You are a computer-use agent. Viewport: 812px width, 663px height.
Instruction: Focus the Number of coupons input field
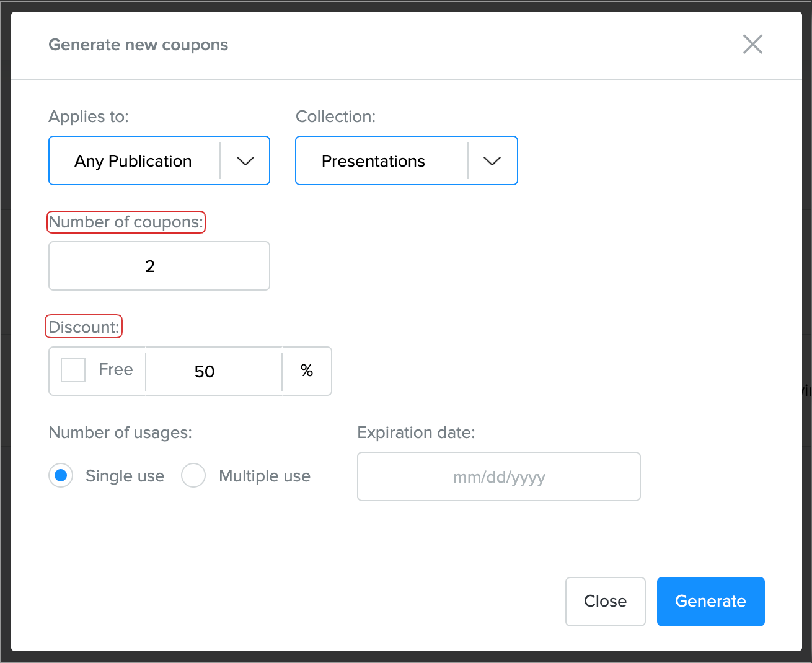(159, 266)
